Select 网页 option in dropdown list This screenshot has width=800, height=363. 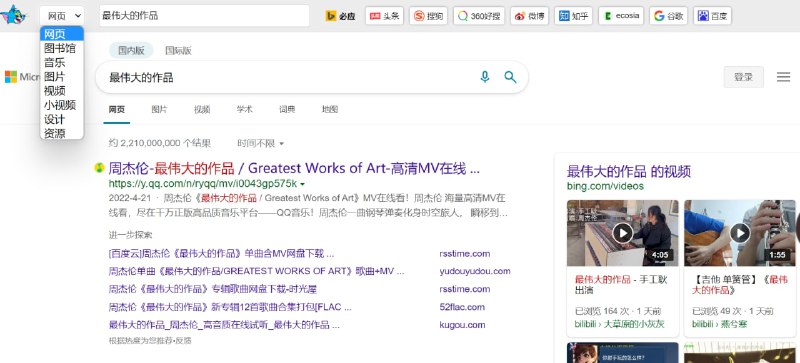[x=62, y=34]
